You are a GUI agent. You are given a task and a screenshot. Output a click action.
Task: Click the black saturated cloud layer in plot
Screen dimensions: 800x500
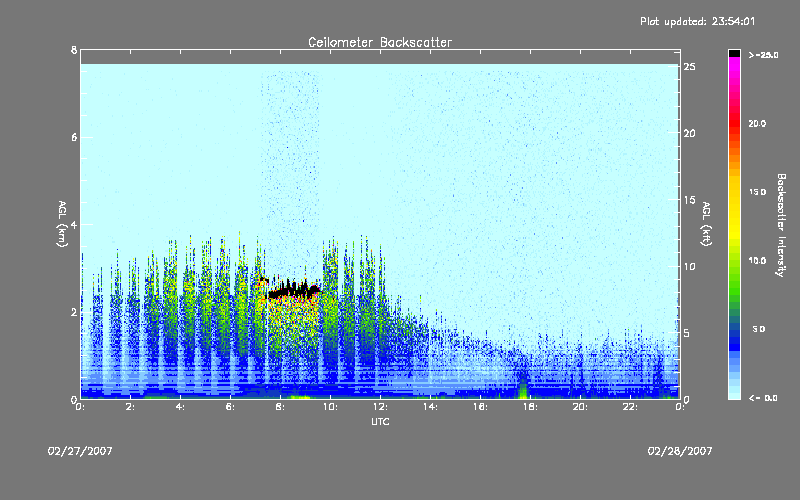[x=294, y=290]
